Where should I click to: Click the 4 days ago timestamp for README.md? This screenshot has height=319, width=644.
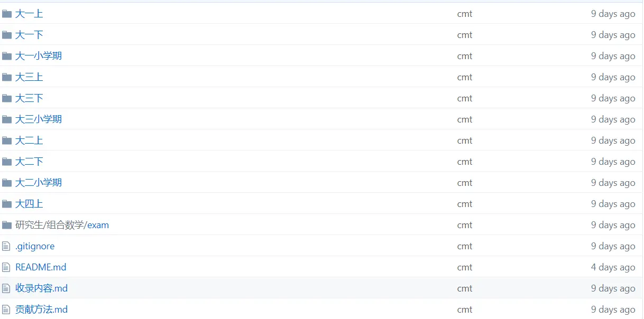pyautogui.click(x=613, y=267)
